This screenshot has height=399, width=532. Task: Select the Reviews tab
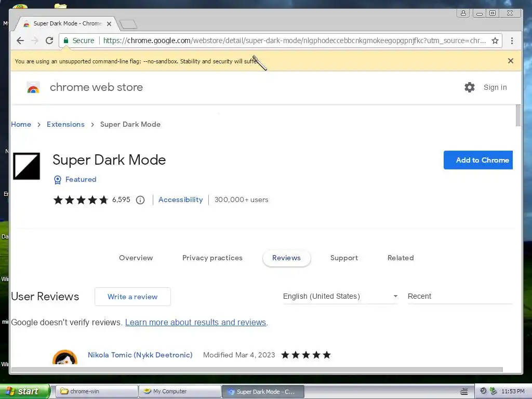click(x=286, y=258)
